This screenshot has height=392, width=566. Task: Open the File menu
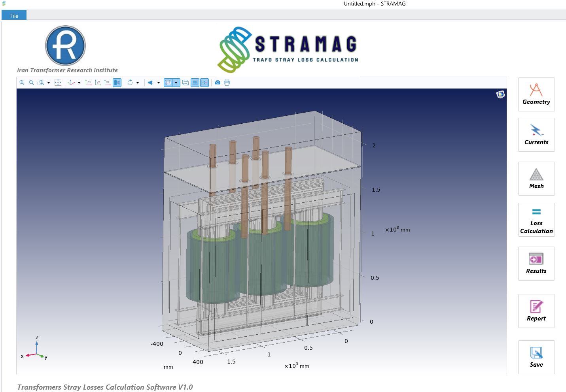[x=14, y=15]
